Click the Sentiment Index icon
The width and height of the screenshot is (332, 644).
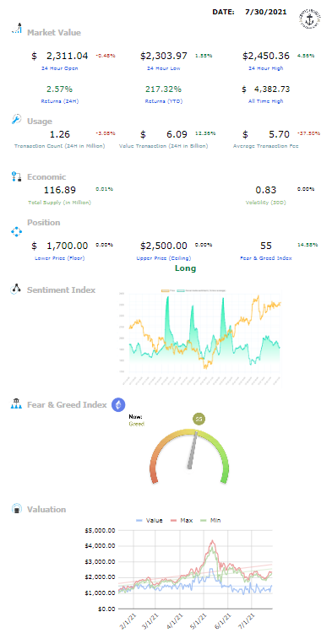pyautogui.click(x=15, y=290)
